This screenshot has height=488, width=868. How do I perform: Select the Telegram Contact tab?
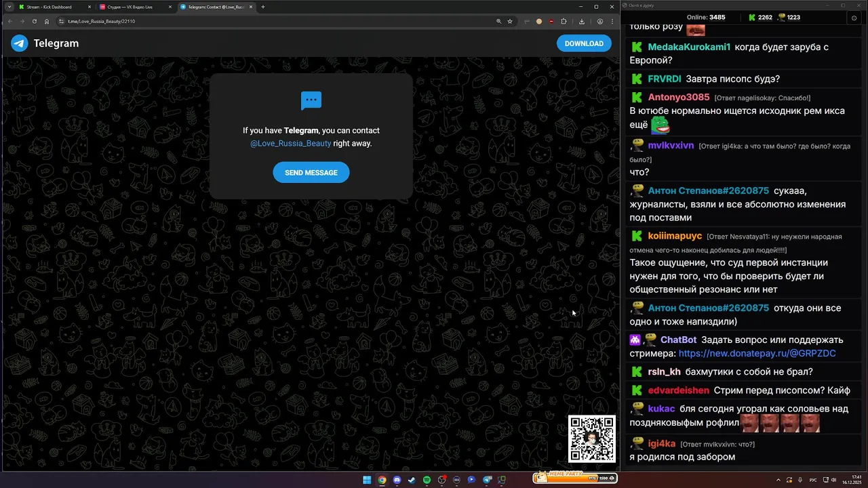pos(216,7)
